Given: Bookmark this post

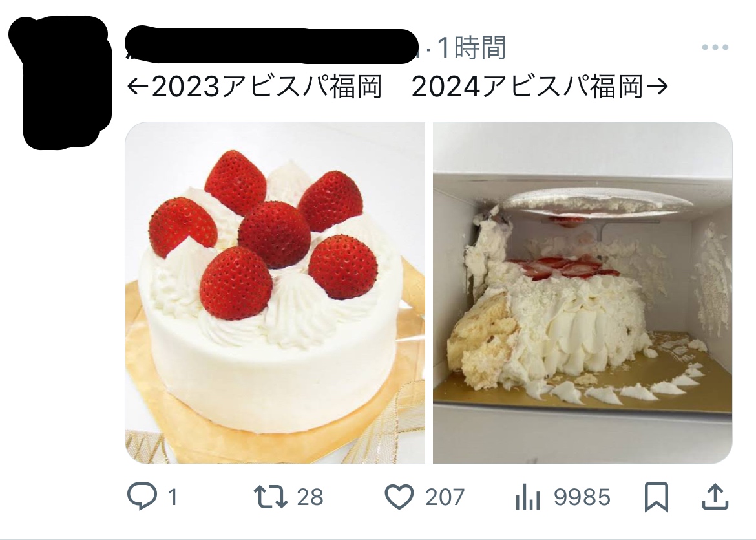Looking at the screenshot, I should coord(656,497).
